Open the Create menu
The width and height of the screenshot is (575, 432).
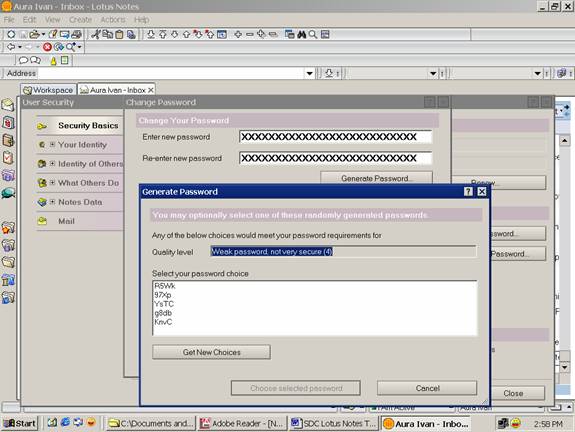(x=80, y=19)
